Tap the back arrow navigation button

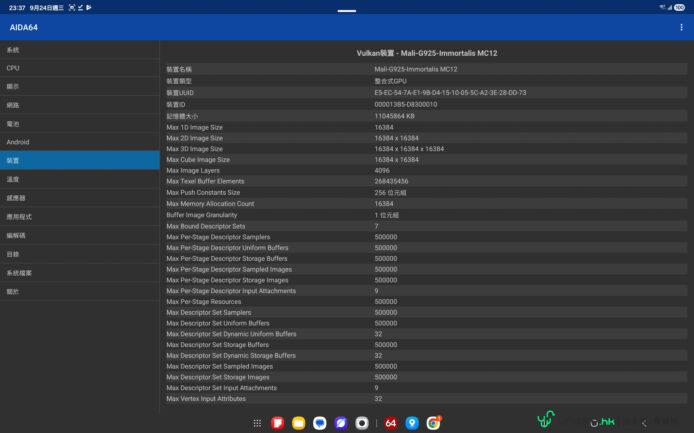644,424
